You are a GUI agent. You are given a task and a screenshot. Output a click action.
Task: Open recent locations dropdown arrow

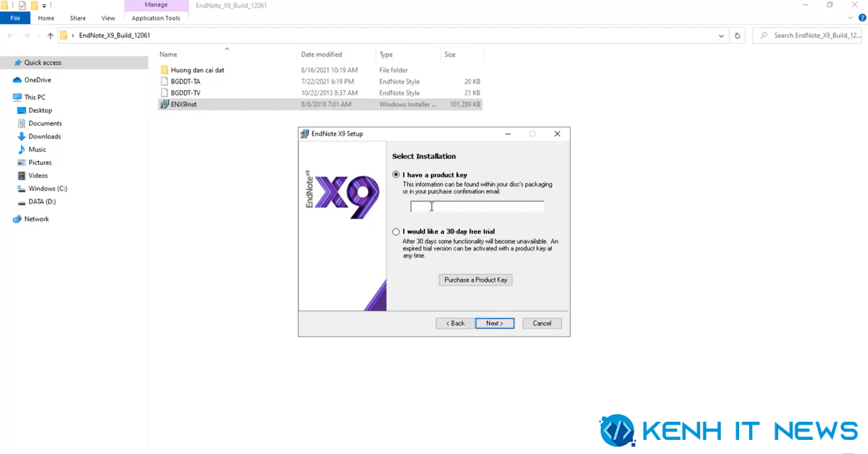pyautogui.click(x=39, y=35)
